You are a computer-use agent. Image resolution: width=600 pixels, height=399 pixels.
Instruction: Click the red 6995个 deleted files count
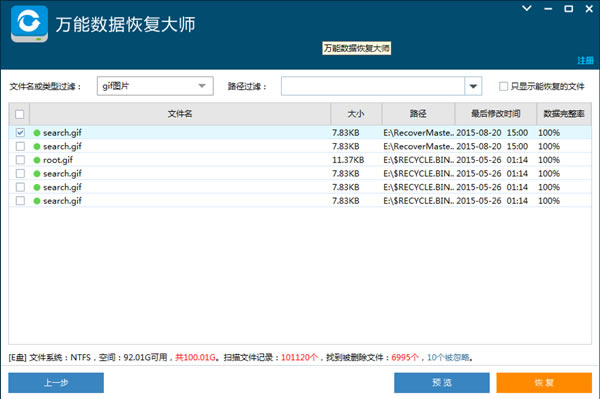(x=405, y=357)
